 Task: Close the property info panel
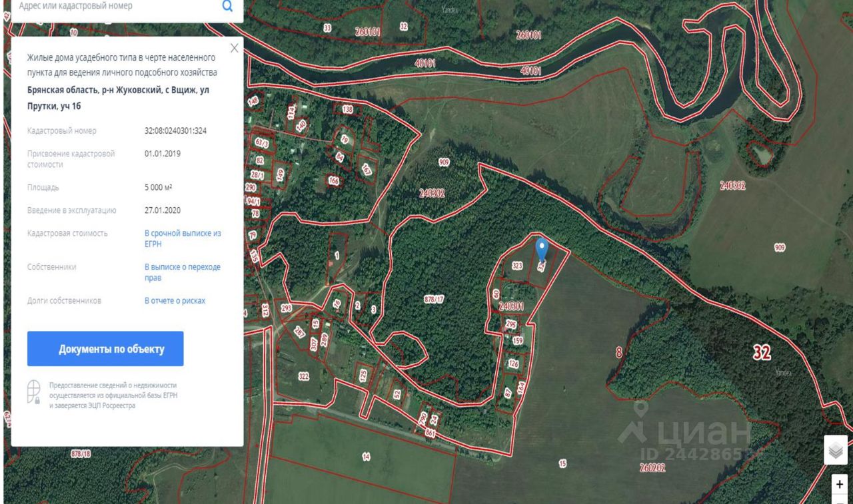[x=234, y=48]
